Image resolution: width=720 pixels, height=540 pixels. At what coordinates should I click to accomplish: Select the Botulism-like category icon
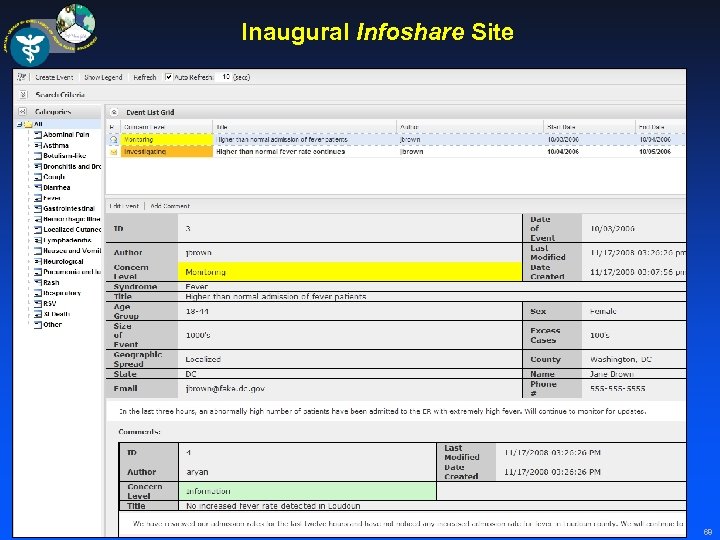pyautogui.click(x=38, y=156)
